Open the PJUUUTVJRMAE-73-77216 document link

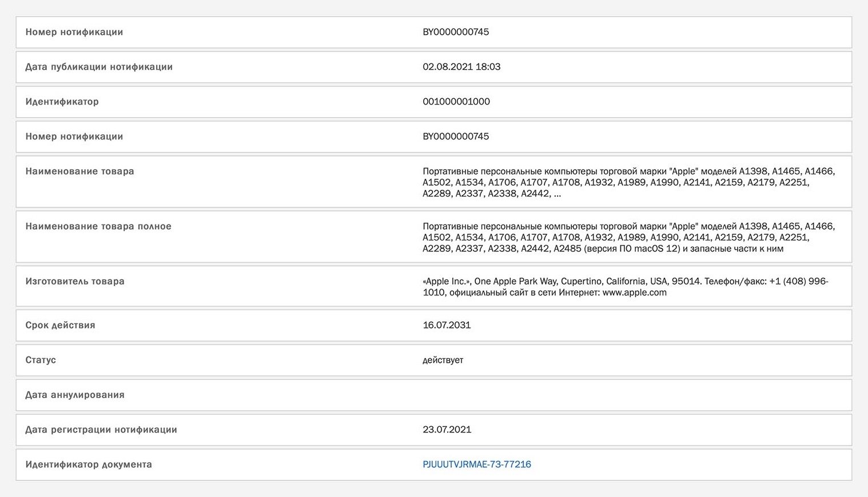point(476,464)
